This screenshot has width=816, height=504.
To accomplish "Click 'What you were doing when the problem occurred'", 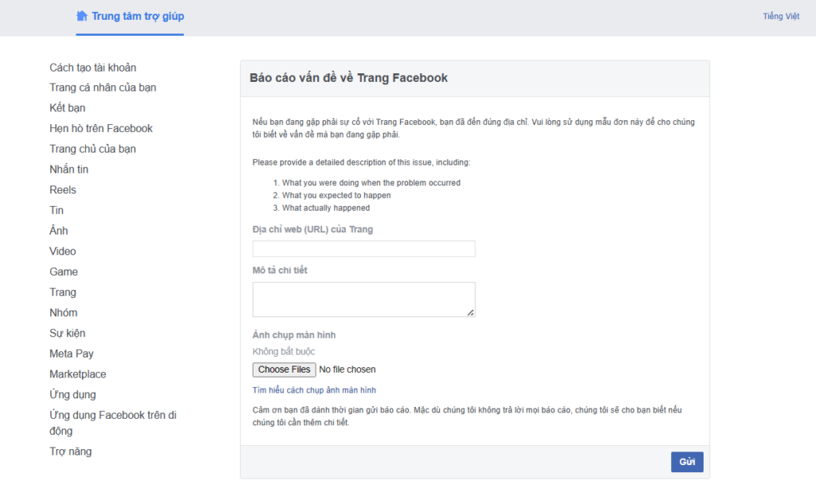I will tap(371, 183).
